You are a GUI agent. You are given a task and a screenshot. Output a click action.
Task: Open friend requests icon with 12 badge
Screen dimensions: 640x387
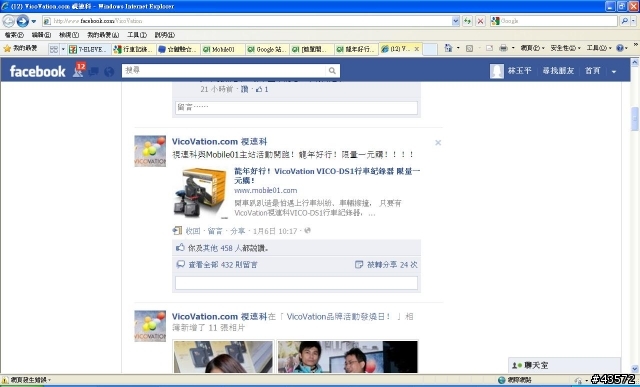tap(78, 70)
